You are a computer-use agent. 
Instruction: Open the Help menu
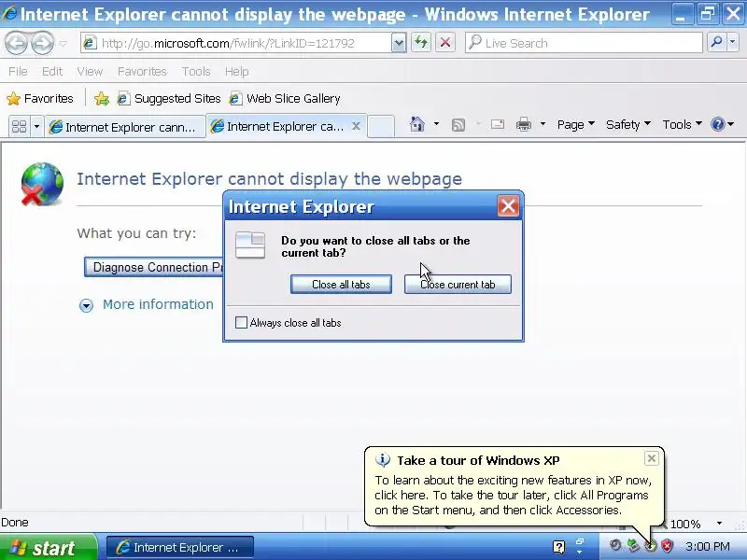point(237,72)
